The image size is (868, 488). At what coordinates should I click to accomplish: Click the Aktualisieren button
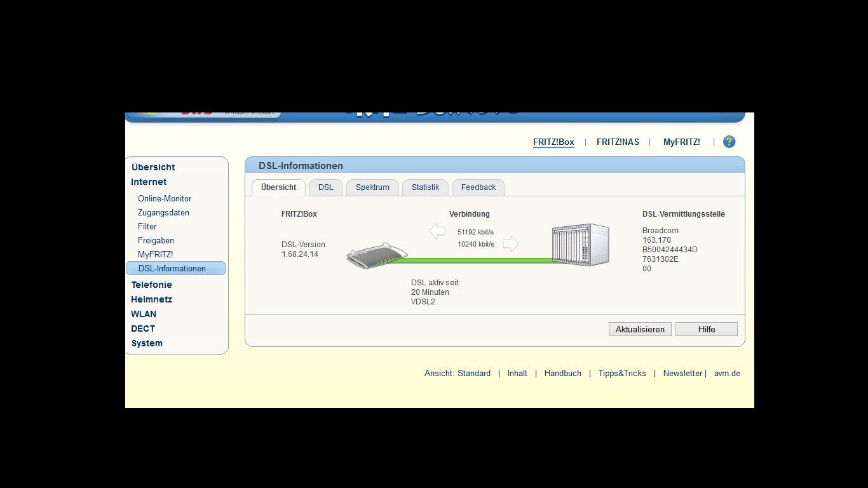click(640, 329)
